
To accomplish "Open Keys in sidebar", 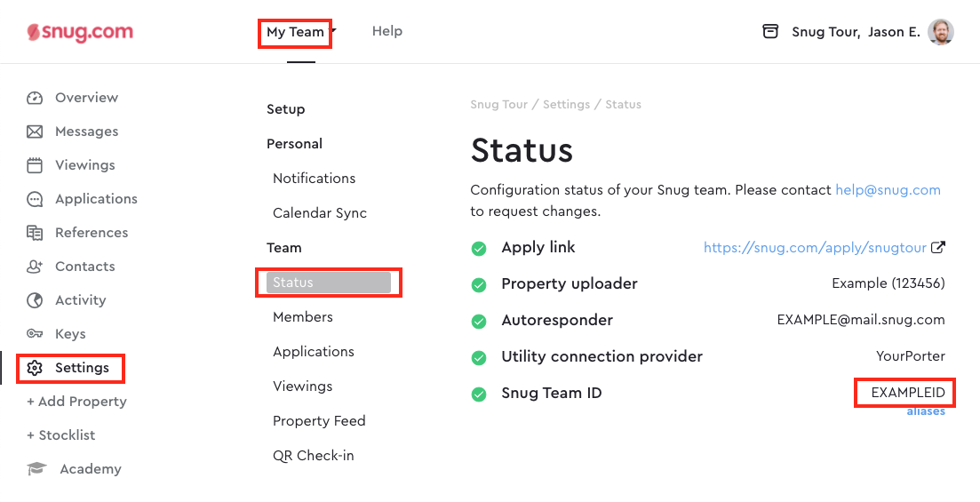I will [x=70, y=334].
